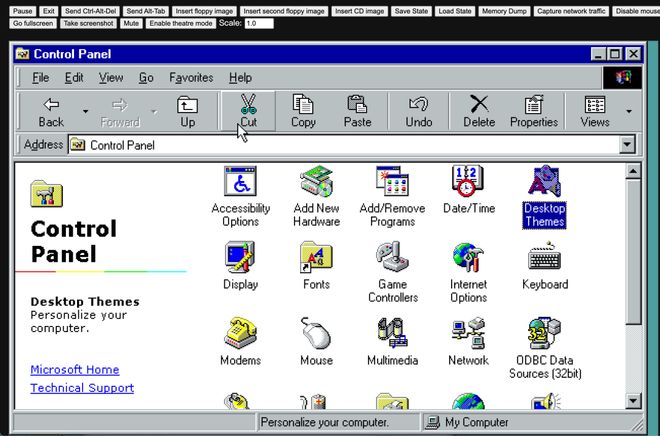The image size is (660, 436).
Task: Click the Up toolbar button
Action: (x=187, y=111)
